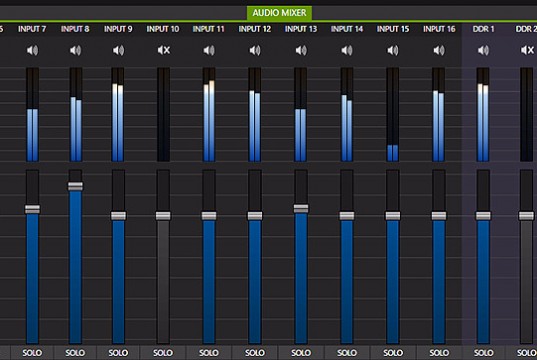Click the Input 15 fader knob

tap(393, 216)
